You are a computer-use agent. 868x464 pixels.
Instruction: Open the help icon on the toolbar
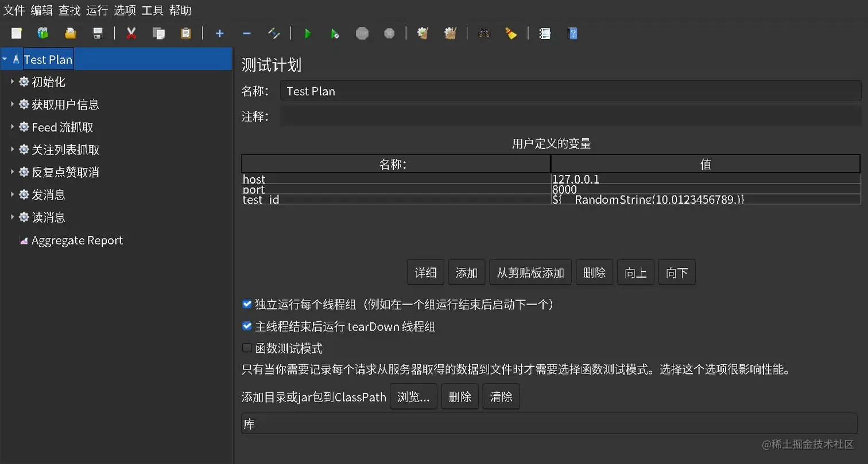click(572, 33)
